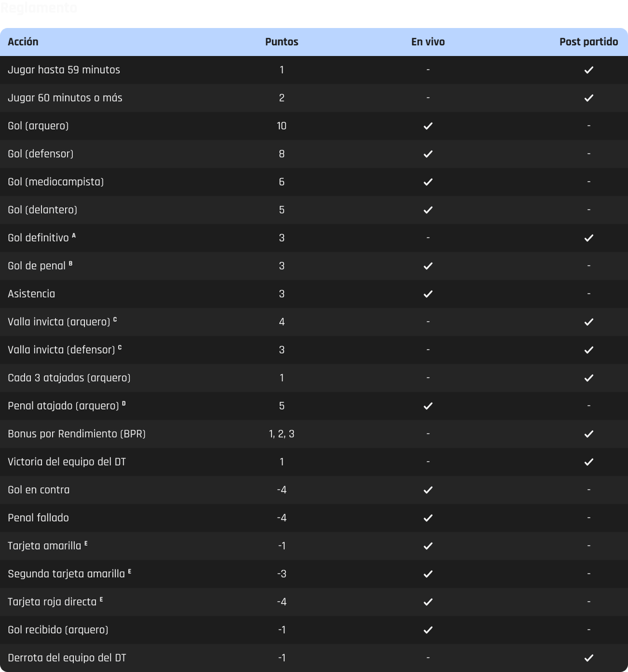Click the '1, 2, 3' points value for BPR
Viewport: 628px width, 672px height.
(282, 434)
